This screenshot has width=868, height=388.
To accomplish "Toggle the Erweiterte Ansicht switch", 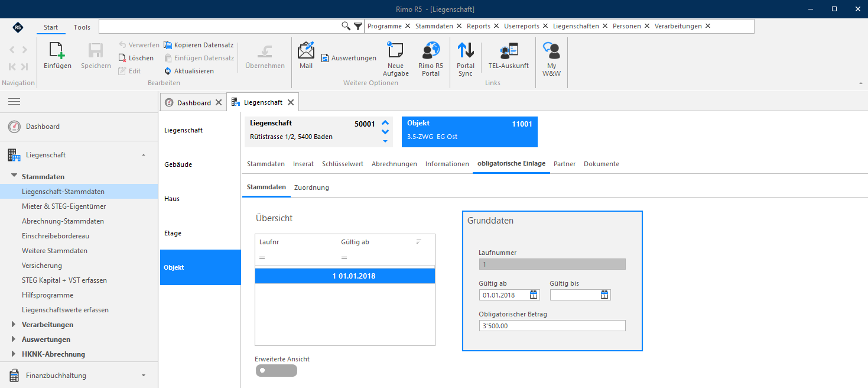I will coord(277,371).
